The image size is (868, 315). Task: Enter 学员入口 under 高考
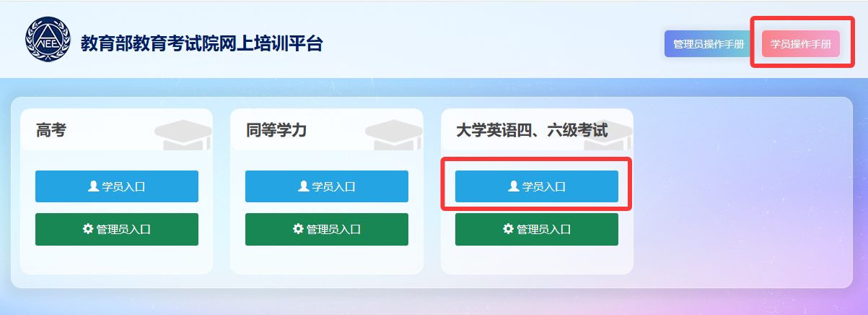117,186
